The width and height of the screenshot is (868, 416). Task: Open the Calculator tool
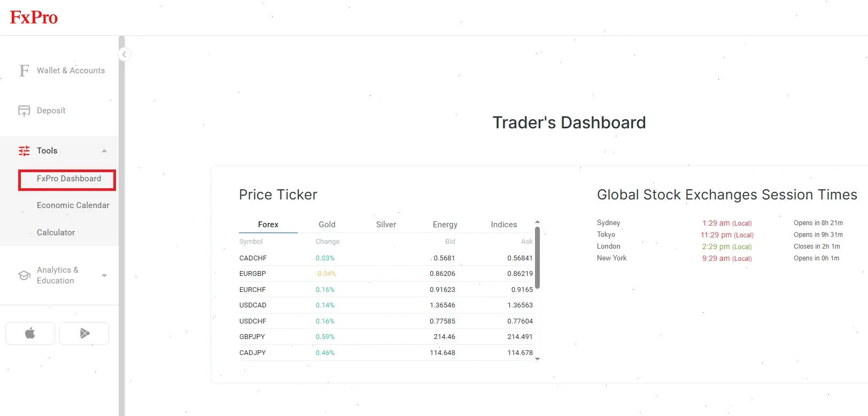(56, 232)
